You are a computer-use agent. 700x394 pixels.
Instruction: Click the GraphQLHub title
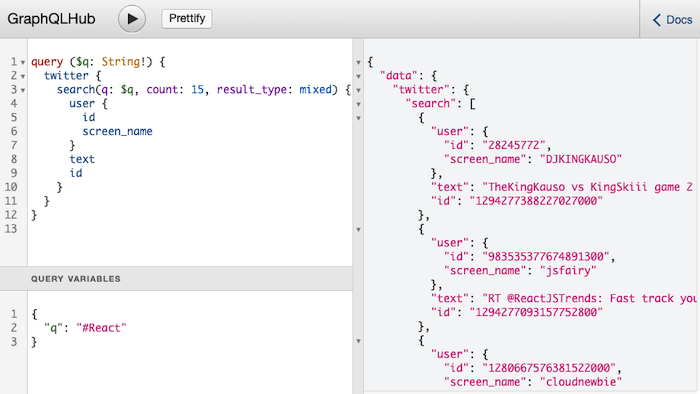point(51,19)
